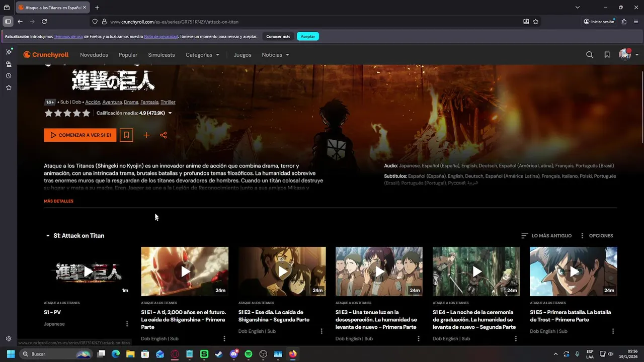The image size is (644, 362).
Task: Open the Crunchyroll search icon
Action: (x=590, y=55)
